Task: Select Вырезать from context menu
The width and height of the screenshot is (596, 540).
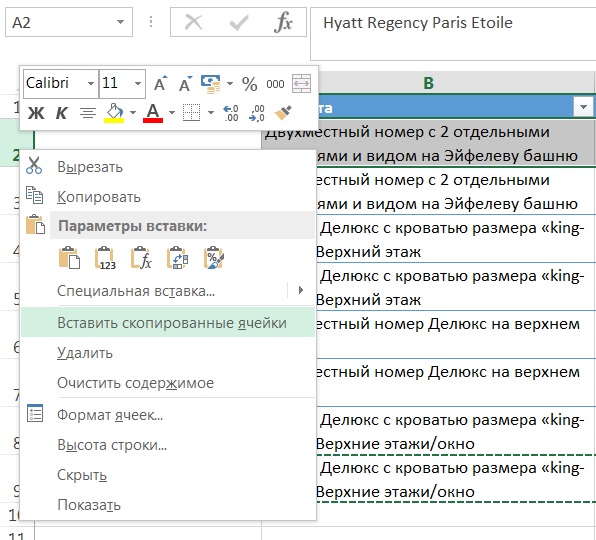Action: (168, 166)
